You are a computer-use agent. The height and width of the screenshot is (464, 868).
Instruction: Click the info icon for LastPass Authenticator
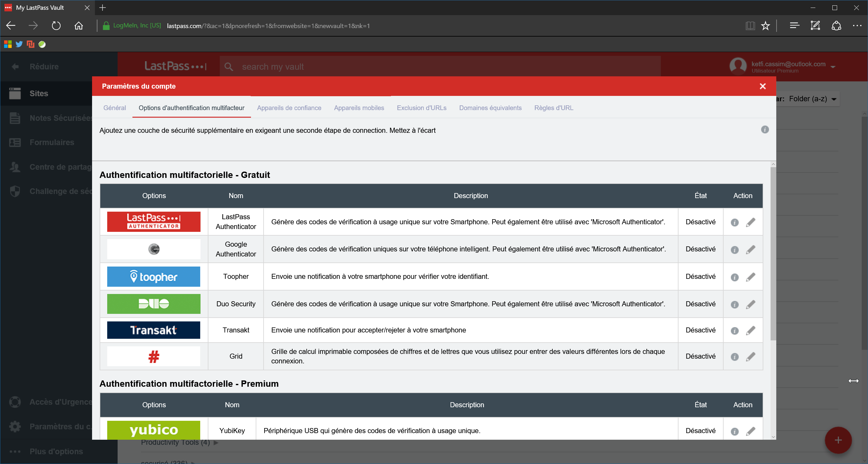735,223
